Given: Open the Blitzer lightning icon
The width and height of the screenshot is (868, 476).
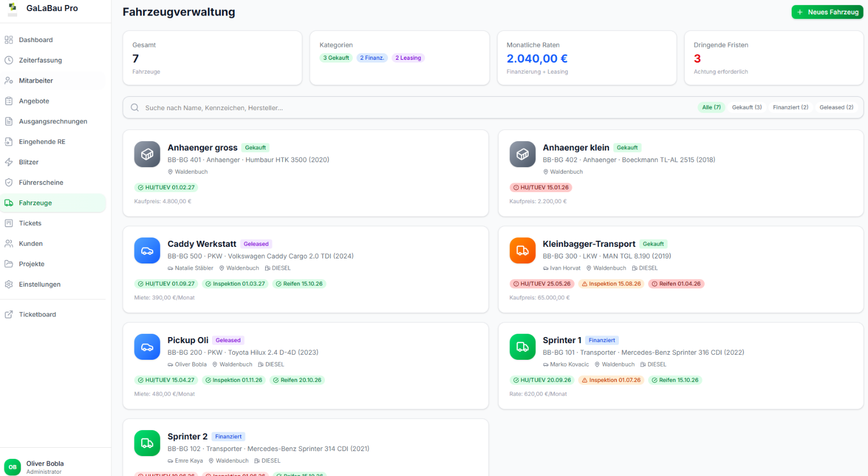Looking at the screenshot, I should coord(9,162).
